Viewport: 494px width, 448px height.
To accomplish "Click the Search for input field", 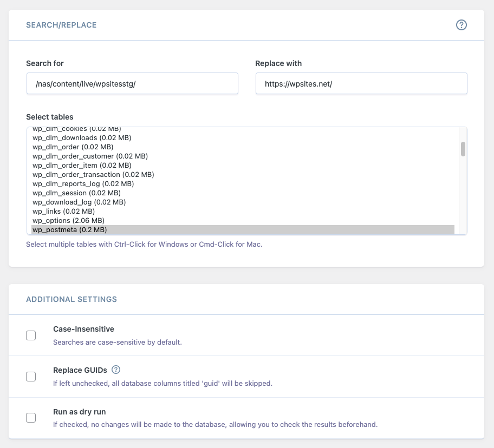I will click(x=132, y=83).
